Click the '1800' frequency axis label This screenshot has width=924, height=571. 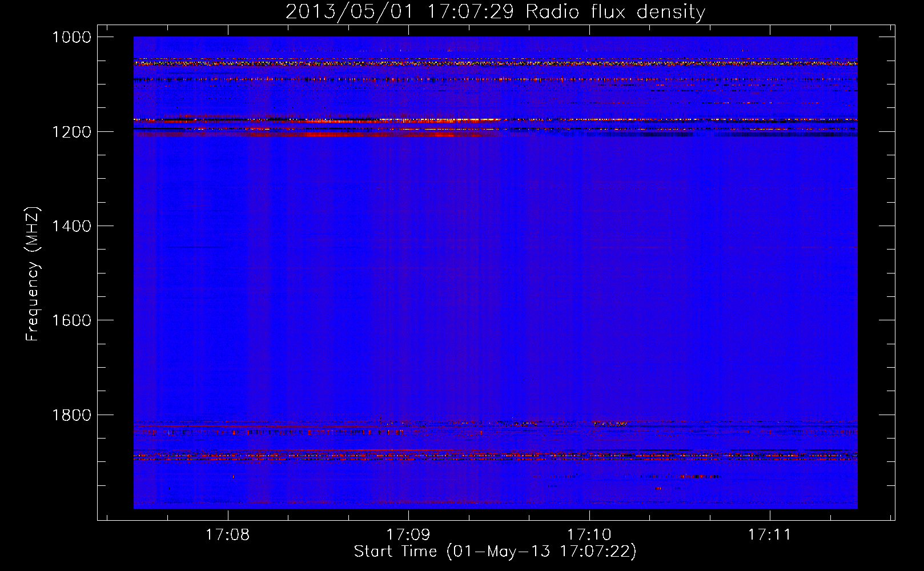point(71,415)
